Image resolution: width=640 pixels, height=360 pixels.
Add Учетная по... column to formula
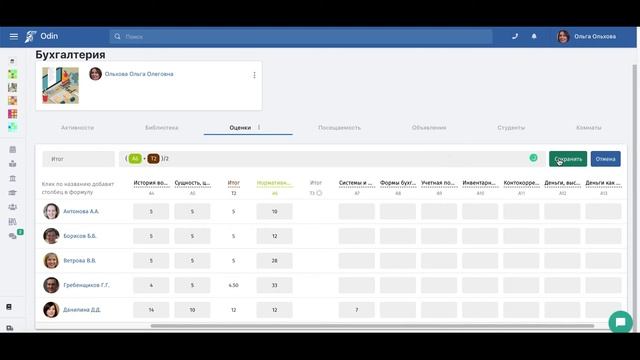[439, 183]
